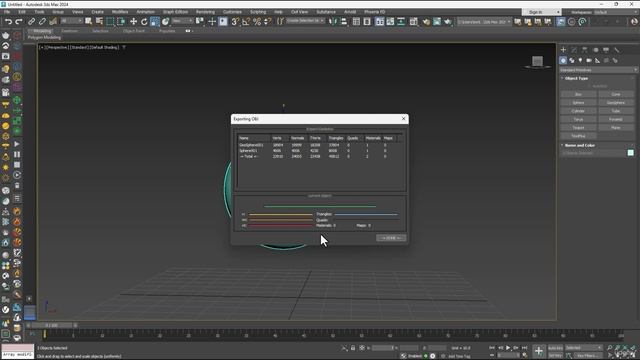Click the time slider handle
Image resolution: width=640 pixels, height=360 pixels.
pos(51,325)
